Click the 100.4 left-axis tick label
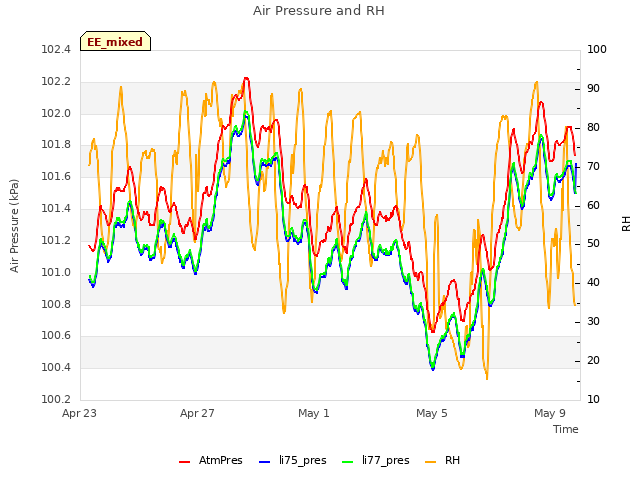Viewport: 640px width, 480px height. tap(56, 367)
